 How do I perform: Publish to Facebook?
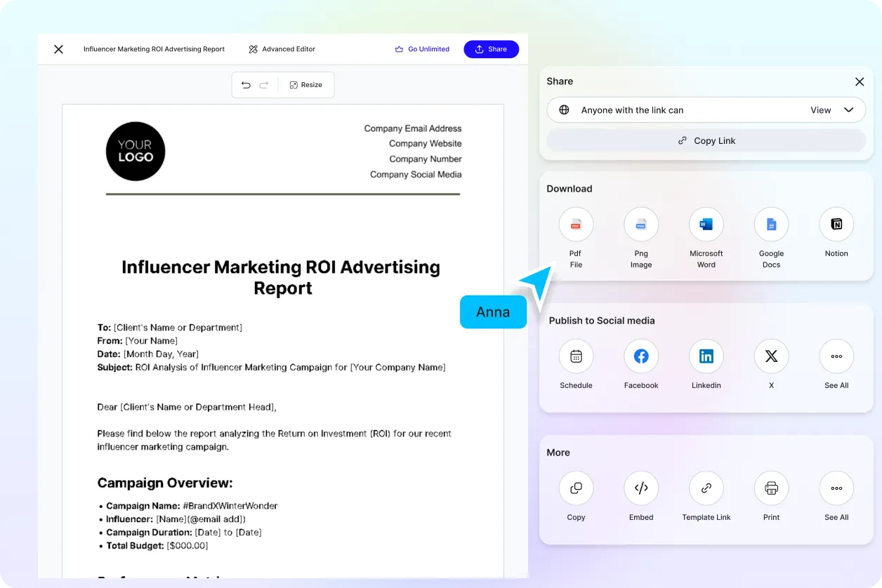[640, 357]
